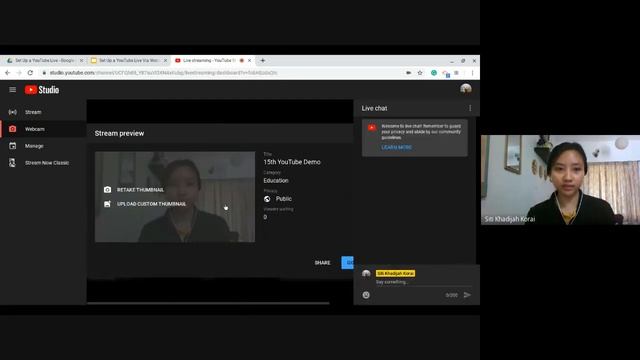Viewport: 640px width, 360px height.
Task: Open the account avatar in Studio header
Action: pos(466,89)
